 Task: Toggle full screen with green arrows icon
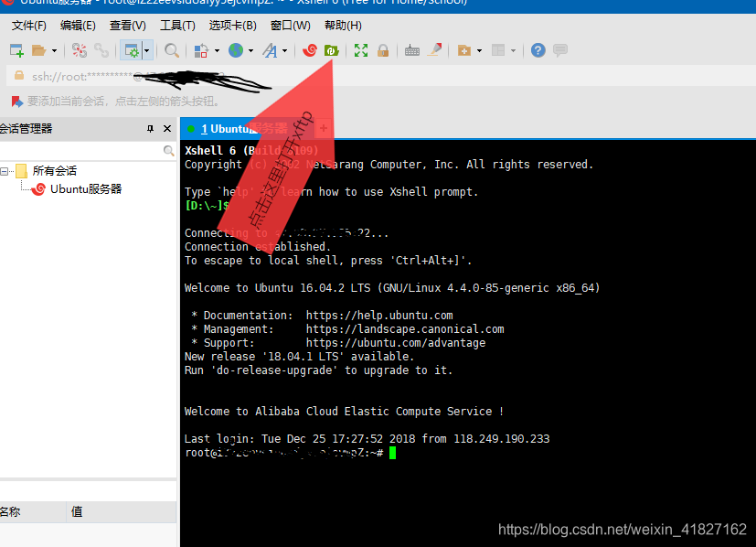[x=361, y=50]
